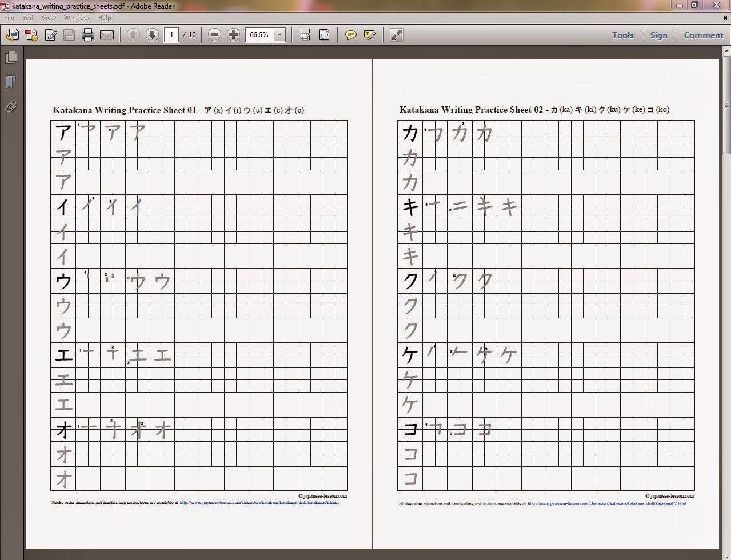This screenshot has width=731, height=560.
Task: Select the highlight text tool
Action: point(370,35)
